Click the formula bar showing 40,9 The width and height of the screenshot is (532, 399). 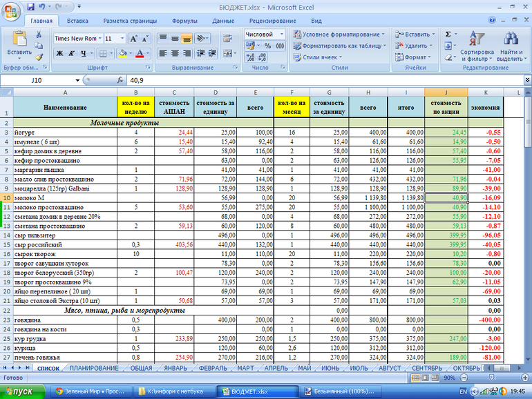point(325,80)
